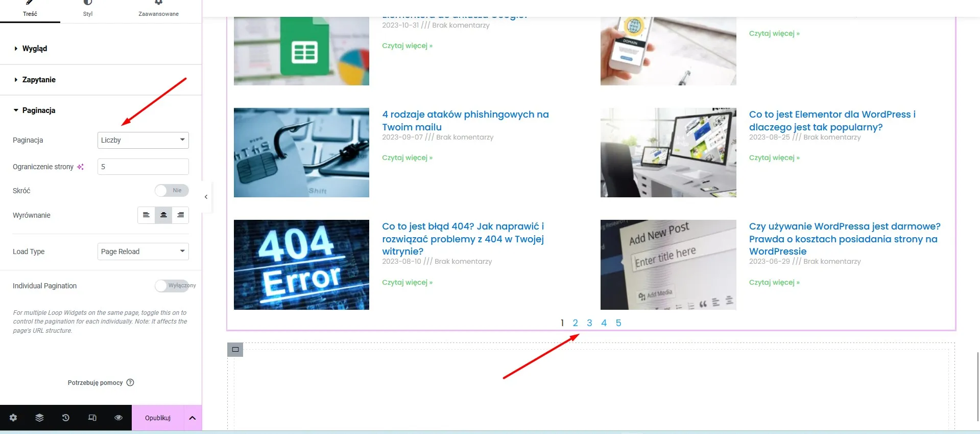Open revision history icon
Image resolution: width=980 pixels, height=434 pixels.
point(66,418)
